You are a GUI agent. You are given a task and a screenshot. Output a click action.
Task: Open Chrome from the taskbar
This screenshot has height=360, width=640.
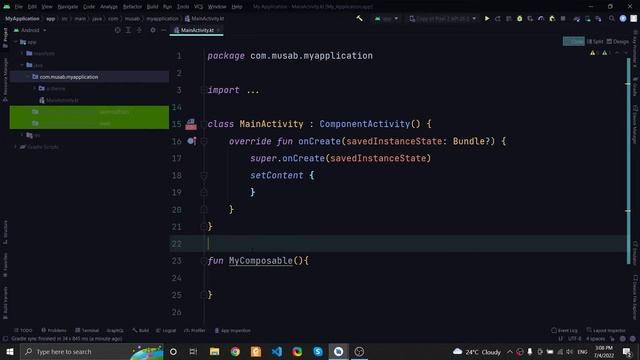[x=235, y=351]
